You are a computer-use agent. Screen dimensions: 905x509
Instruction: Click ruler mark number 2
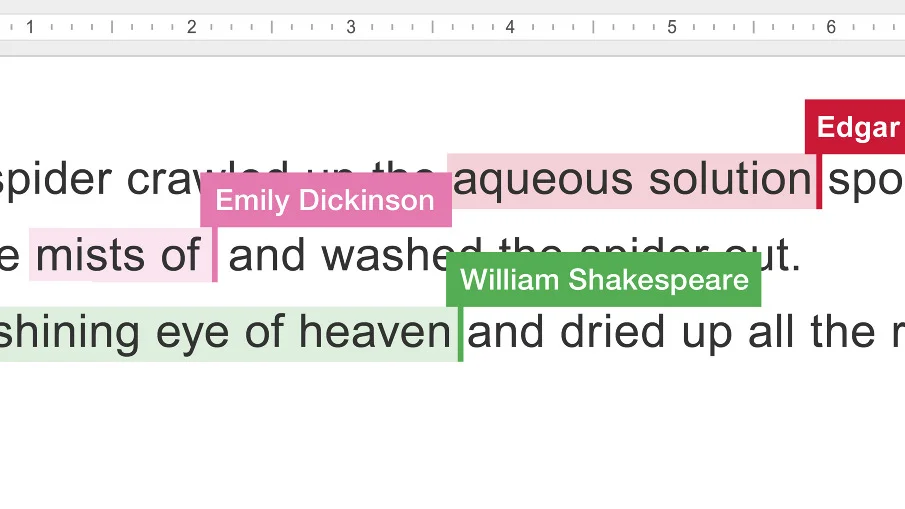point(192,27)
